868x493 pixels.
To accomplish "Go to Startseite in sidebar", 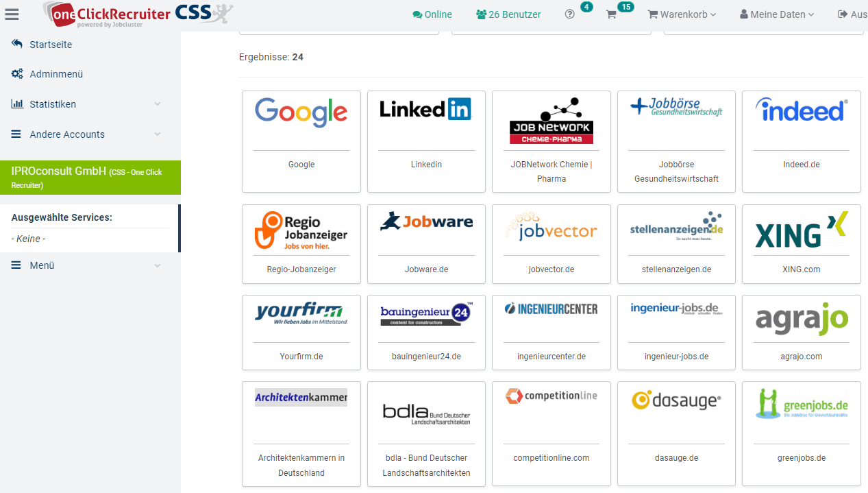I will (x=51, y=45).
